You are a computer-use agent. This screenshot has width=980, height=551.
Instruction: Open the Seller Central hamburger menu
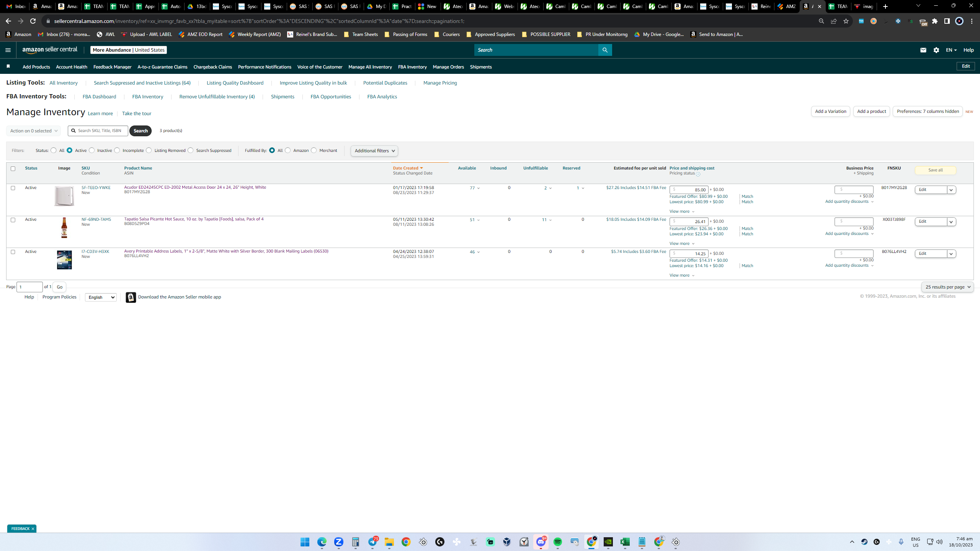(x=8, y=50)
